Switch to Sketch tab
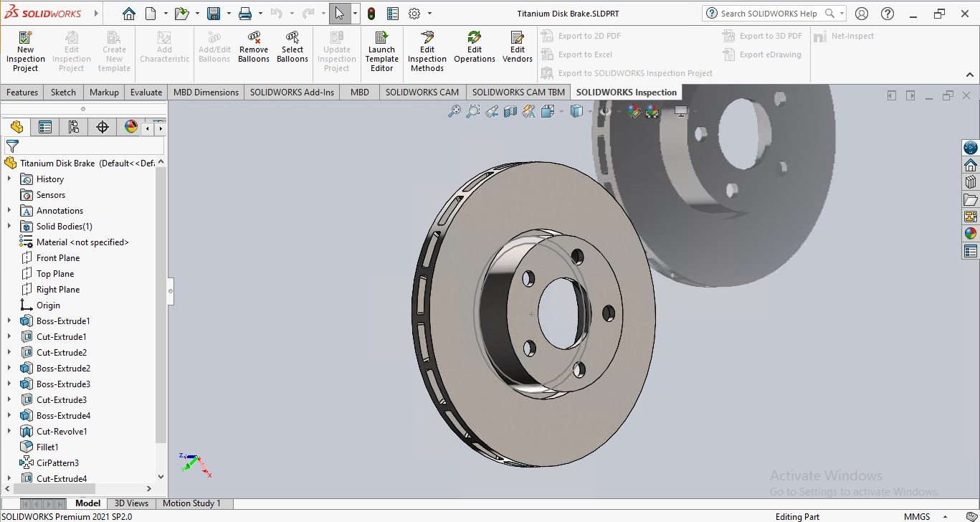Screen dimensions: 980x522 [63, 92]
